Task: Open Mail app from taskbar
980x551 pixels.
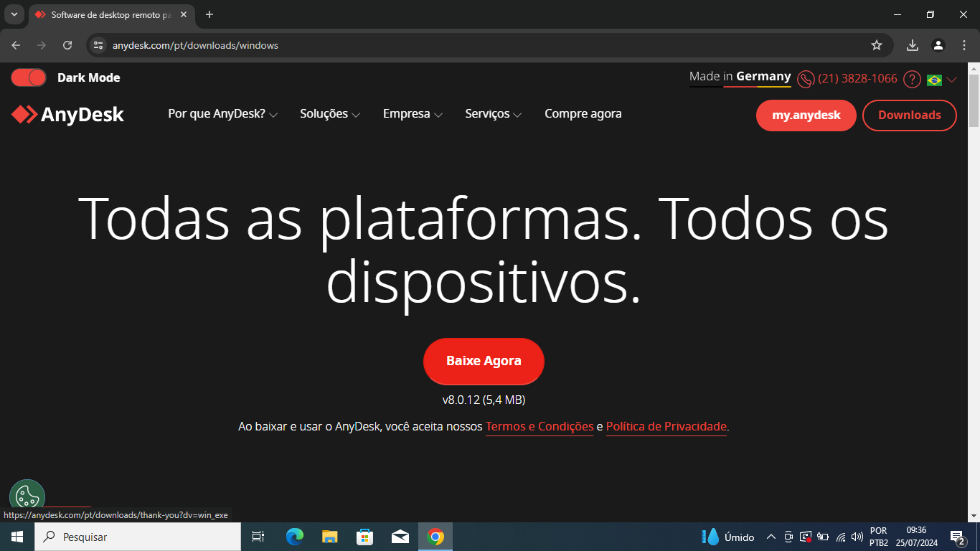Action: [x=400, y=537]
